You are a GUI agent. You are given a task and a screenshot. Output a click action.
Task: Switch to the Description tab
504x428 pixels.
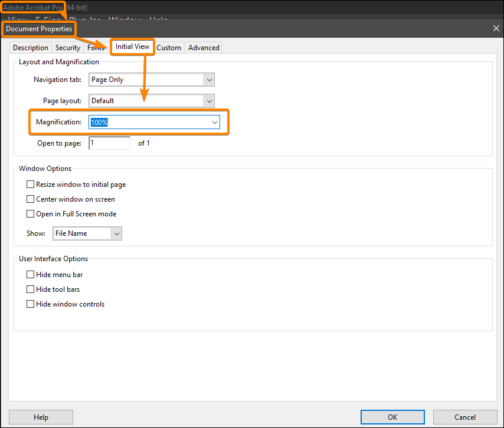coord(30,47)
